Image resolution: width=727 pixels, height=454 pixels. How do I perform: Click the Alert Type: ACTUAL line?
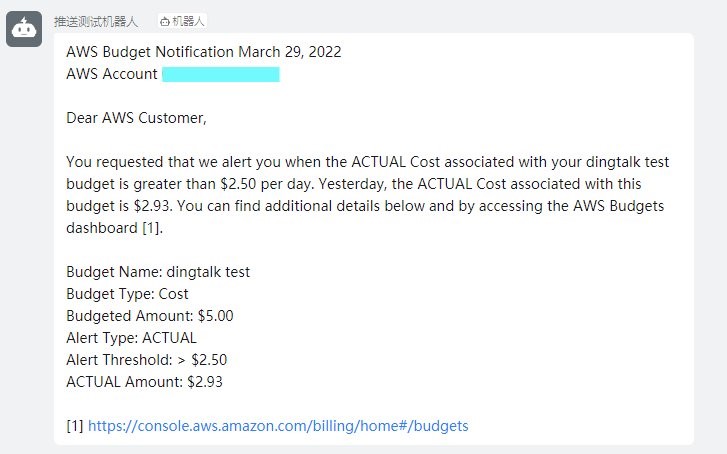(x=131, y=338)
